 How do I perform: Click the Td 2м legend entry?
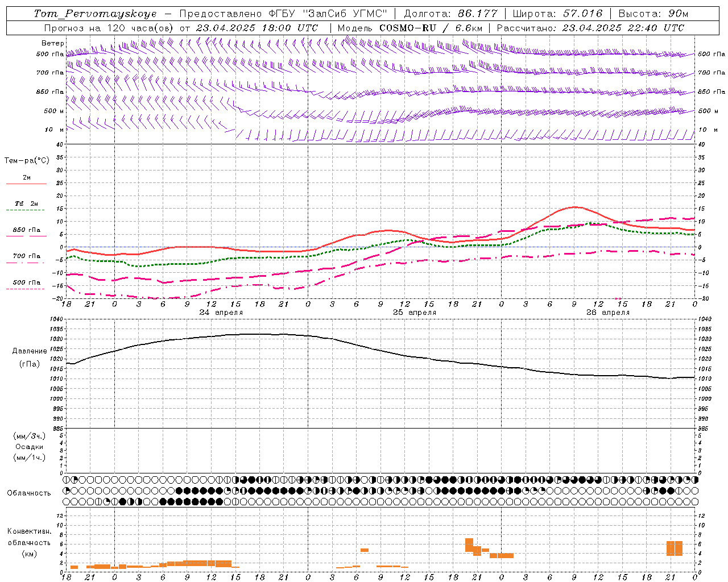(x=27, y=203)
